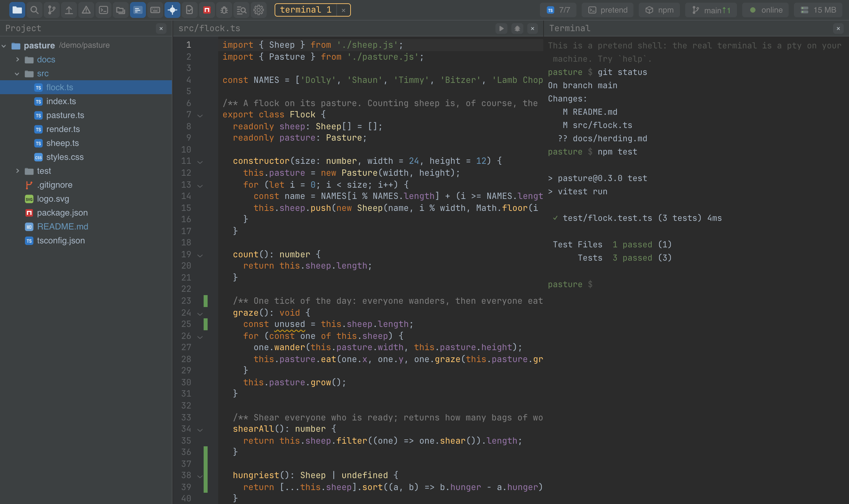Image resolution: width=849 pixels, height=504 pixels.
Task: Fold the Flock class at line 7
Action: [200, 116]
